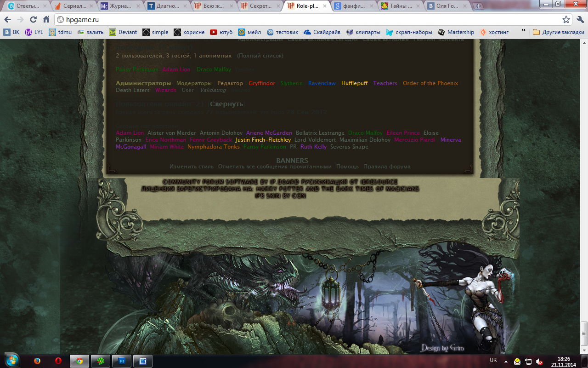Open Bellatrix Lestrange's profile

click(320, 133)
